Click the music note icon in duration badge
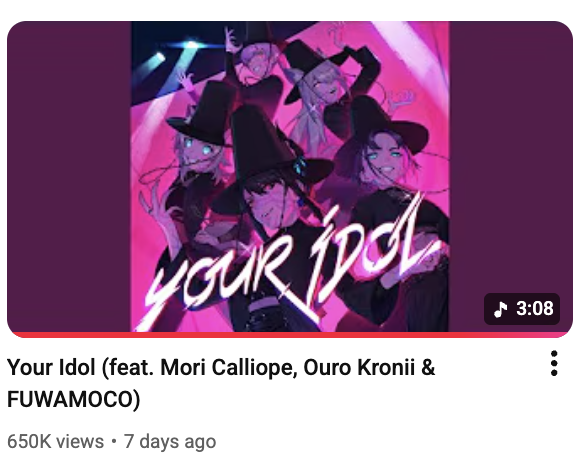This screenshot has width=574, height=472. (500, 309)
